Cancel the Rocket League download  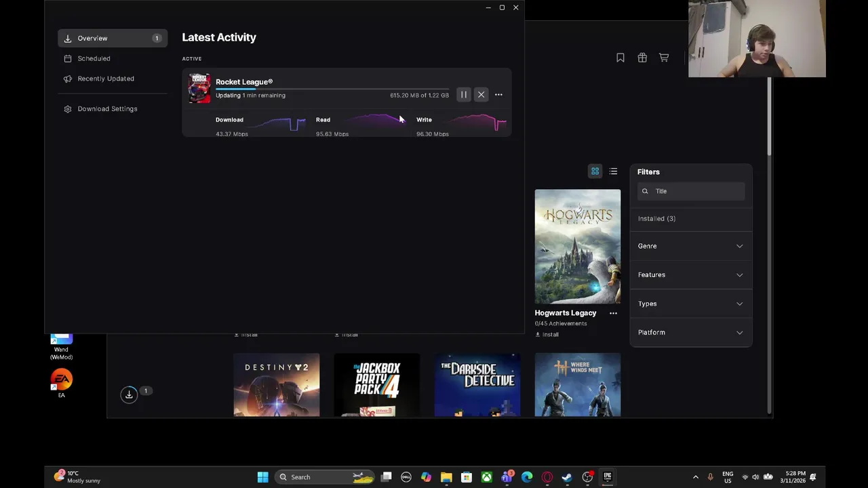481,95
